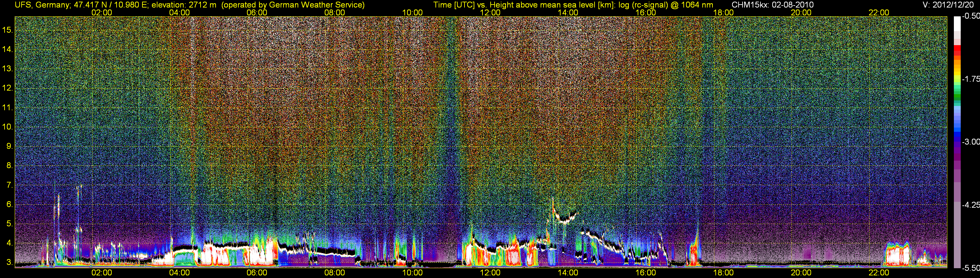Click the '6.' km height axis label

[x=9, y=204]
